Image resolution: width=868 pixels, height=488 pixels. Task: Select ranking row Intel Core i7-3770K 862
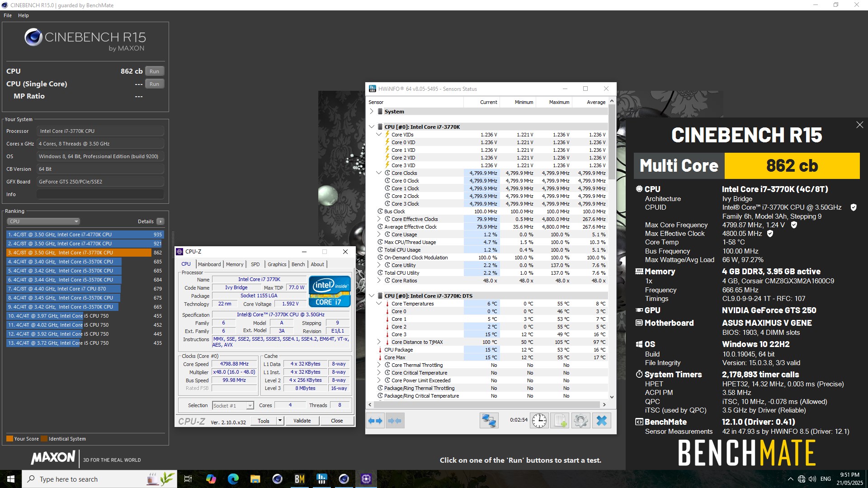point(85,253)
